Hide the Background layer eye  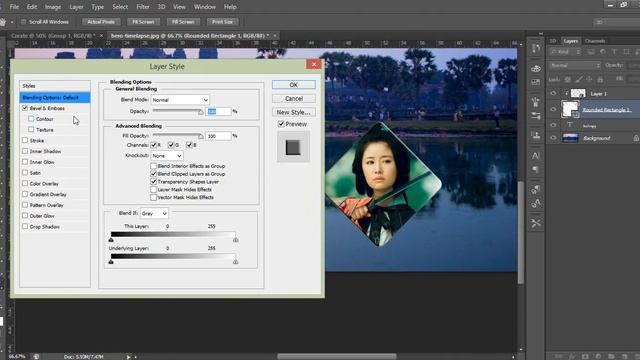553,138
